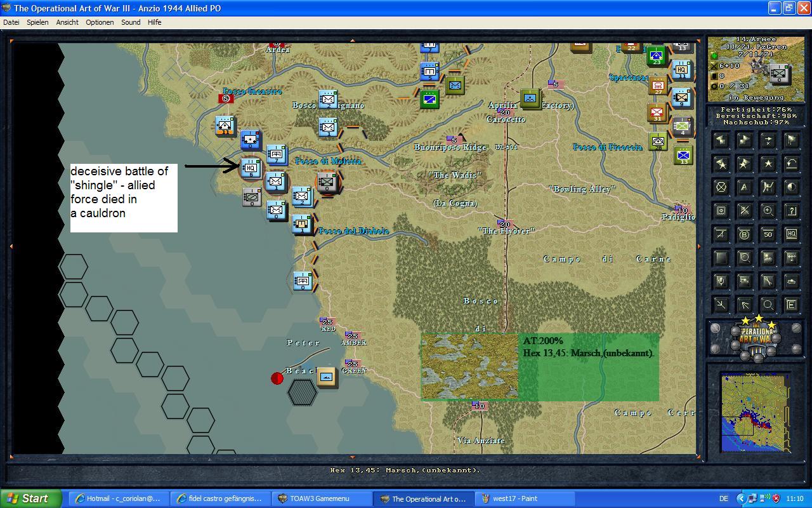The image size is (812, 508).
Task: Open the Ansicht menu
Action: (x=67, y=22)
